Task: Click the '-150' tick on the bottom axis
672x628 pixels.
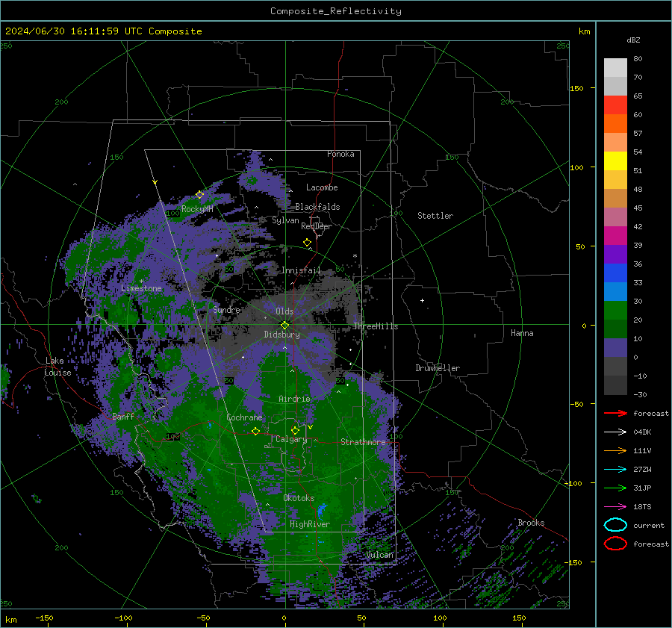Action: pyautogui.click(x=44, y=618)
